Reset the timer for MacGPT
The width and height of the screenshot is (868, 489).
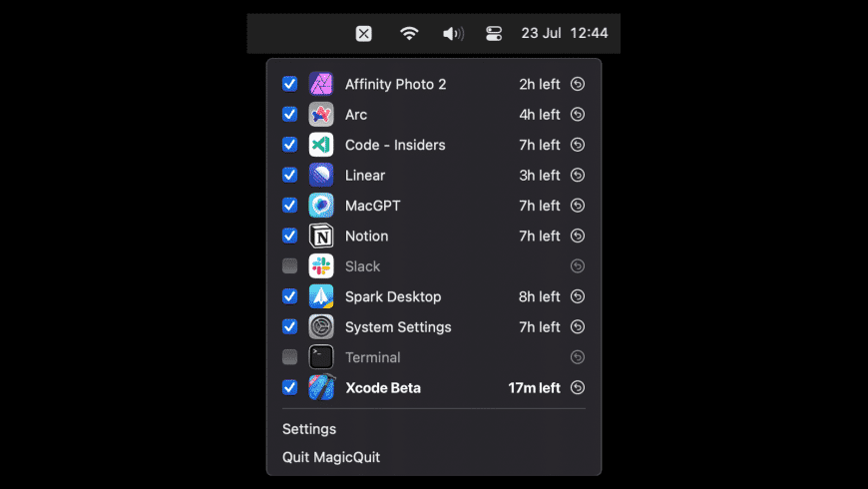(578, 206)
